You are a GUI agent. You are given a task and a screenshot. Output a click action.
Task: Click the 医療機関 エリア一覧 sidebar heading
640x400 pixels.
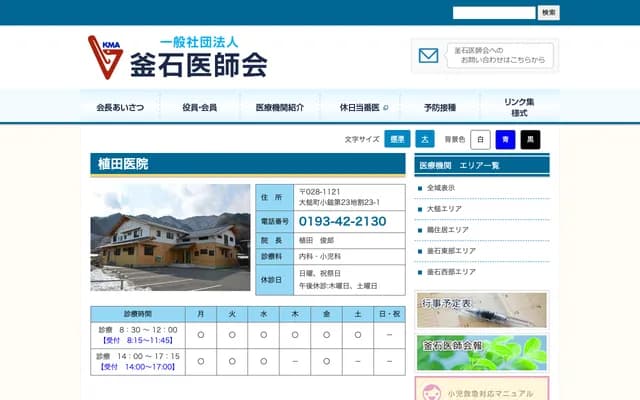click(x=459, y=165)
